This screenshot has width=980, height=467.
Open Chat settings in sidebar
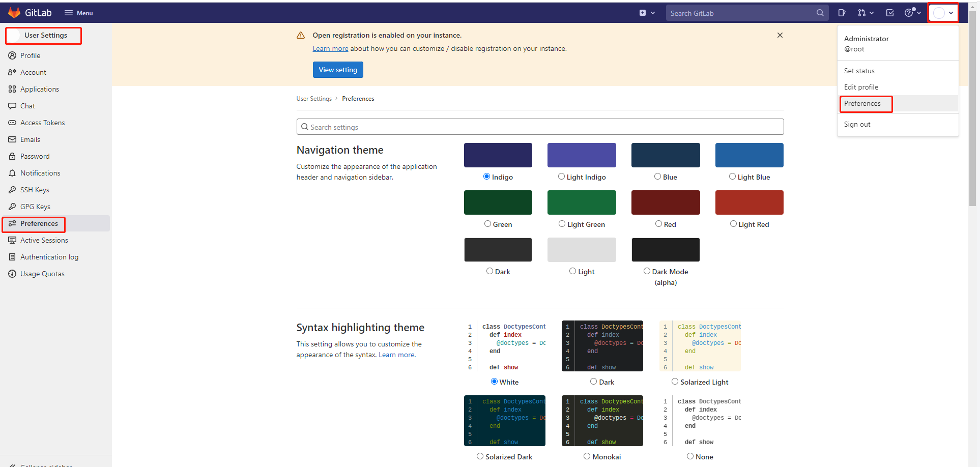[x=27, y=106]
